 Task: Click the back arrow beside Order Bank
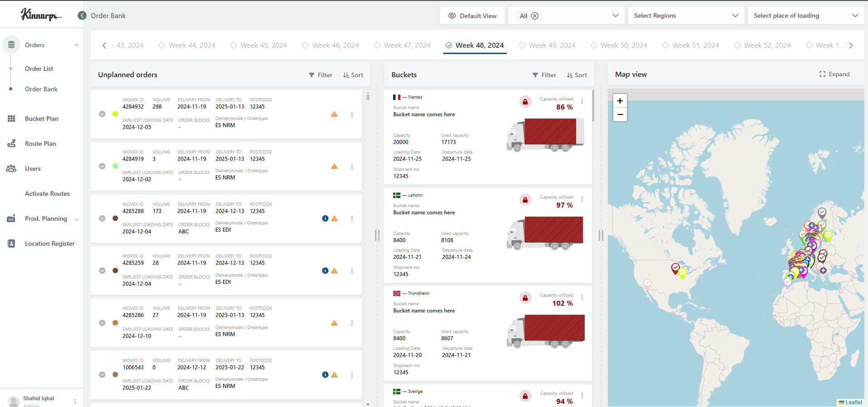(x=82, y=15)
